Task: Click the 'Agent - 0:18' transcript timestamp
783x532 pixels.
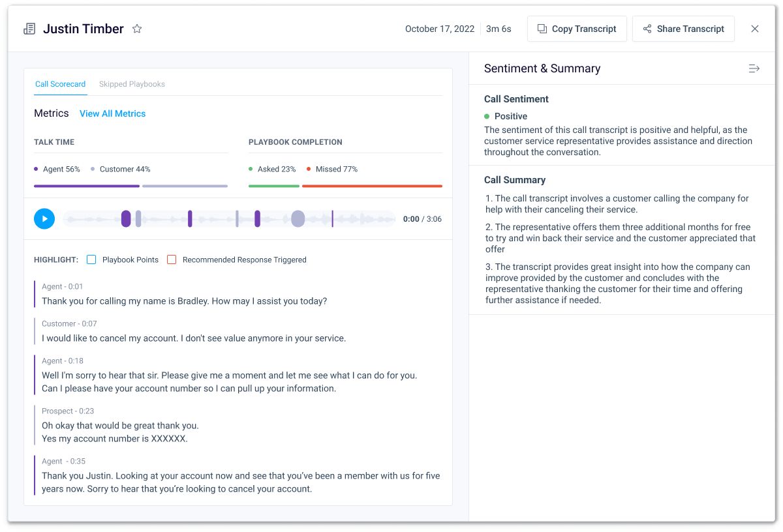Action: click(63, 361)
